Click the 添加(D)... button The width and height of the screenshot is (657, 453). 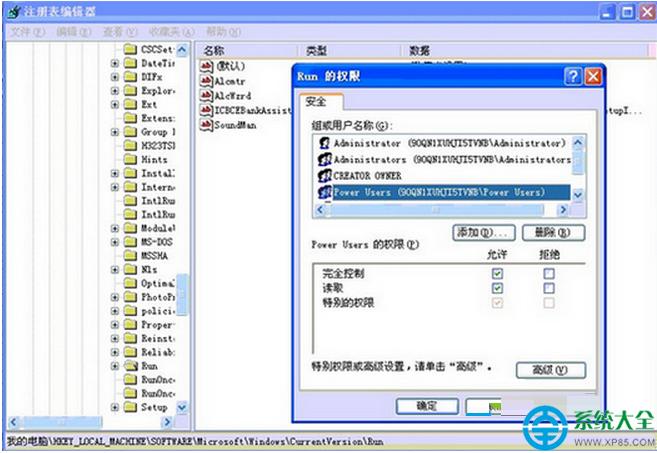click(x=485, y=233)
